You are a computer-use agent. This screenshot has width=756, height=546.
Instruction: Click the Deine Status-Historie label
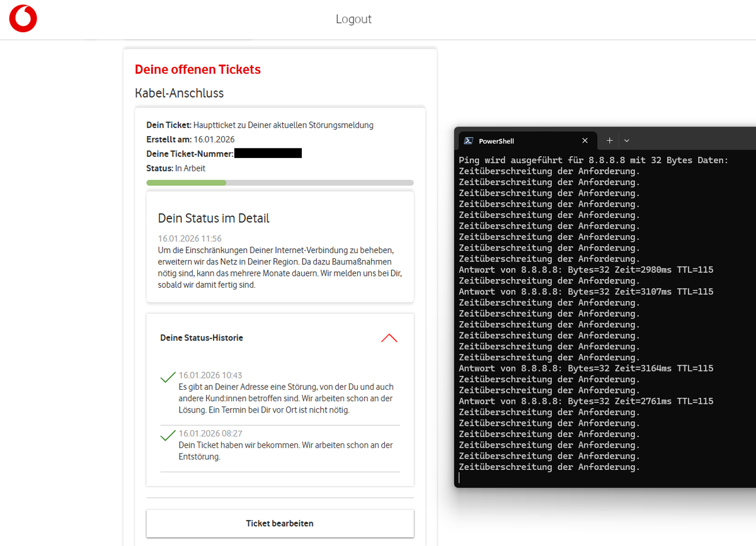click(202, 338)
